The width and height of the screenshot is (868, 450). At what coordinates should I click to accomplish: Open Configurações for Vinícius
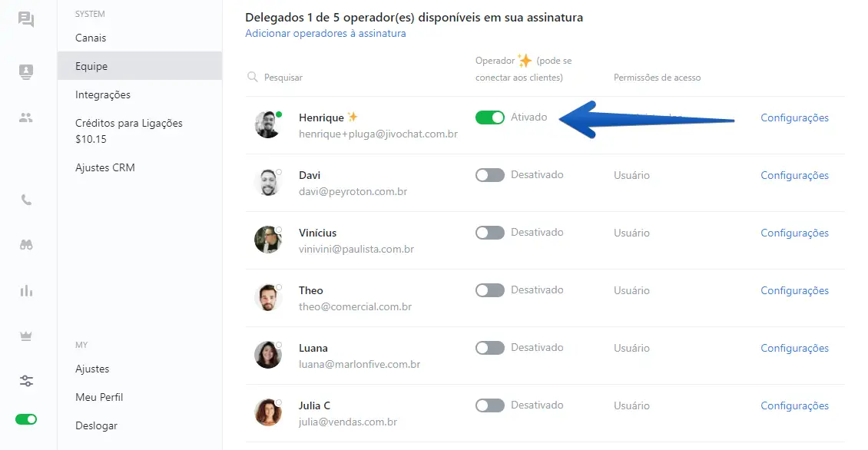(794, 233)
